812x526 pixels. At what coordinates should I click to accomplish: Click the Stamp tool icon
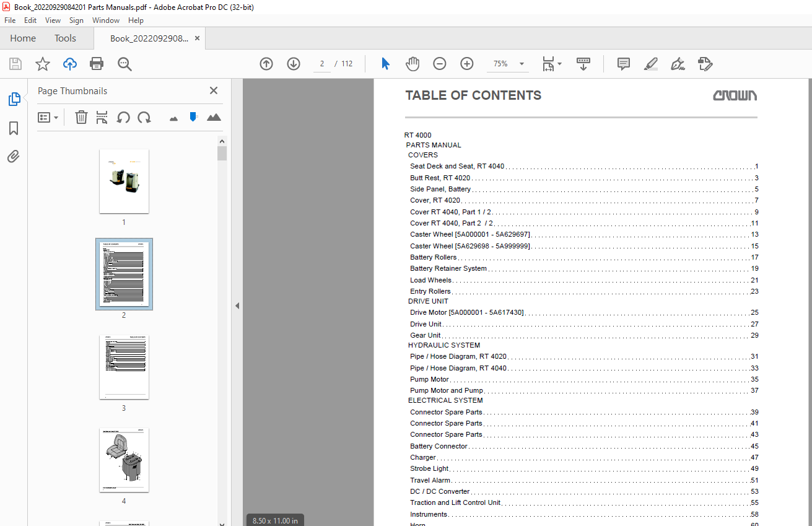(x=705, y=64)
